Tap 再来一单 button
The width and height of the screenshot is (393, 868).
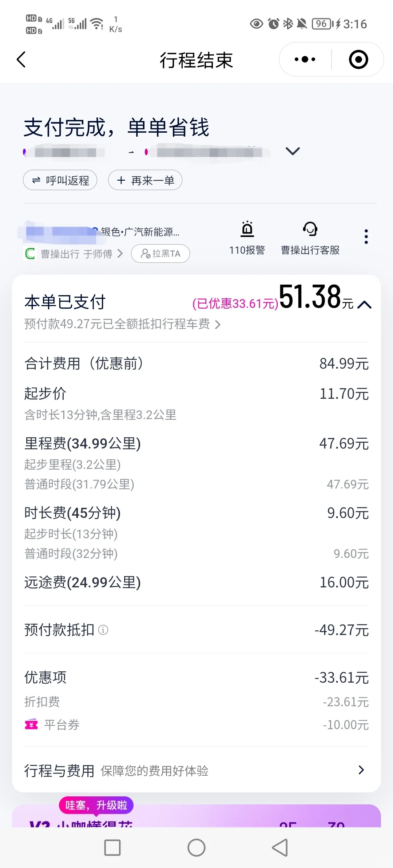pyautogui.click(x=145, y=180)
